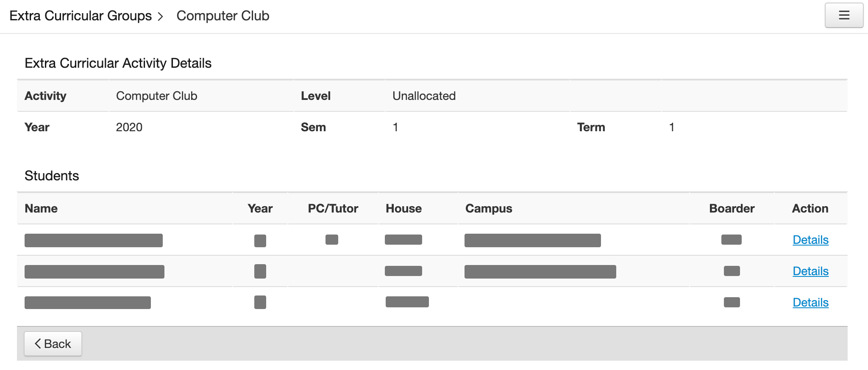This screenshot has height=370, width=868.
Task: Click the Action column header
Action: 810,208
